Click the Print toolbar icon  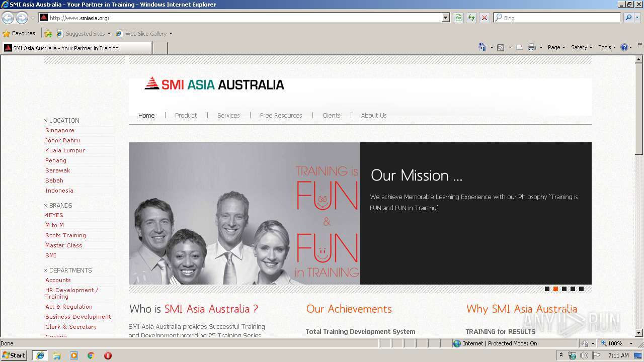(x=532, y=47)
